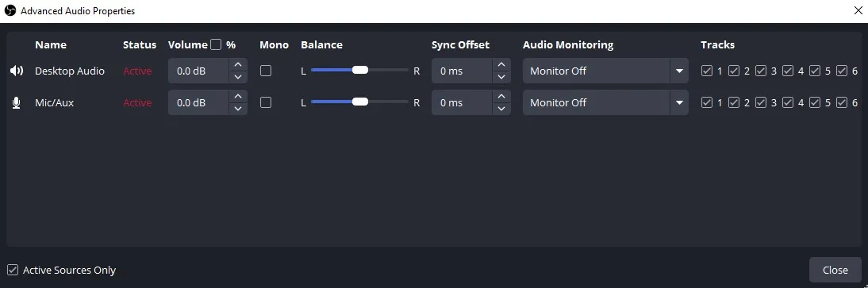Toggle track 4 for Desktop Audio
Image resolution: width=868 pixels, height=288 pixels.
(788, 71)
